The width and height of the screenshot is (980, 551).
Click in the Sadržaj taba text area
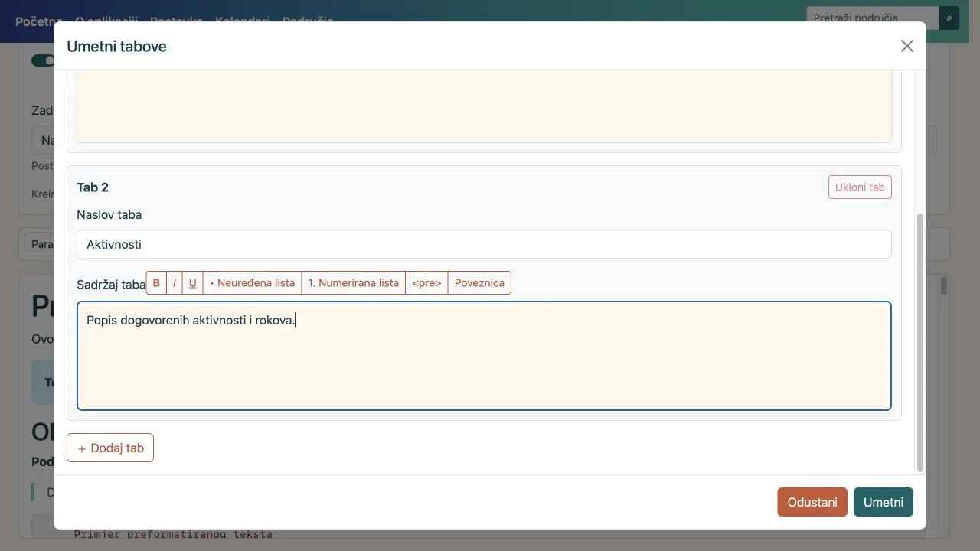484,356
